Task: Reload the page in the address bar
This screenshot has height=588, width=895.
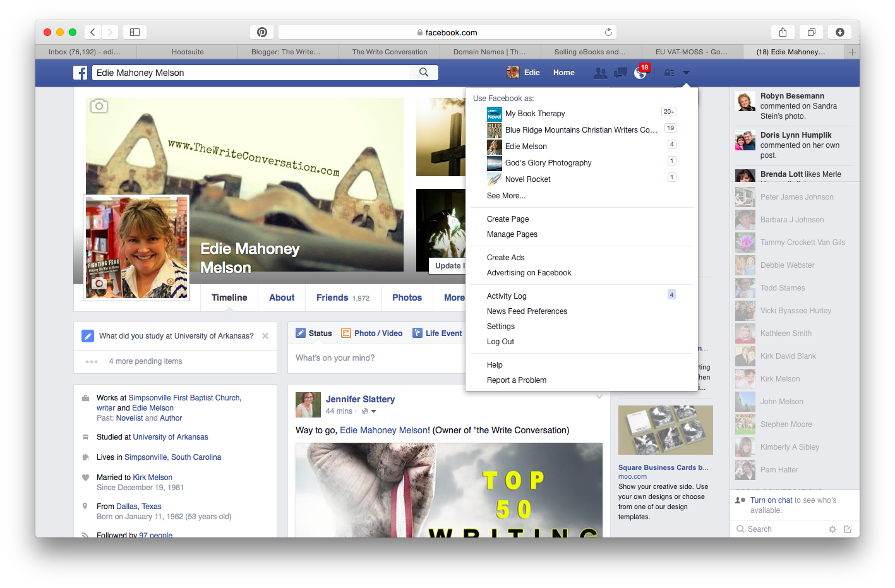Action: (608, 32)
